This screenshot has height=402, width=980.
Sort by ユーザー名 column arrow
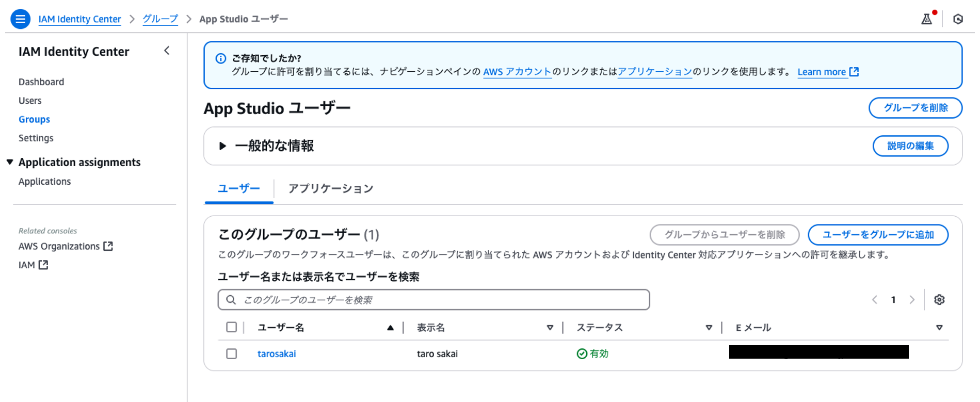pyautogui.click(x=390, y=328)
